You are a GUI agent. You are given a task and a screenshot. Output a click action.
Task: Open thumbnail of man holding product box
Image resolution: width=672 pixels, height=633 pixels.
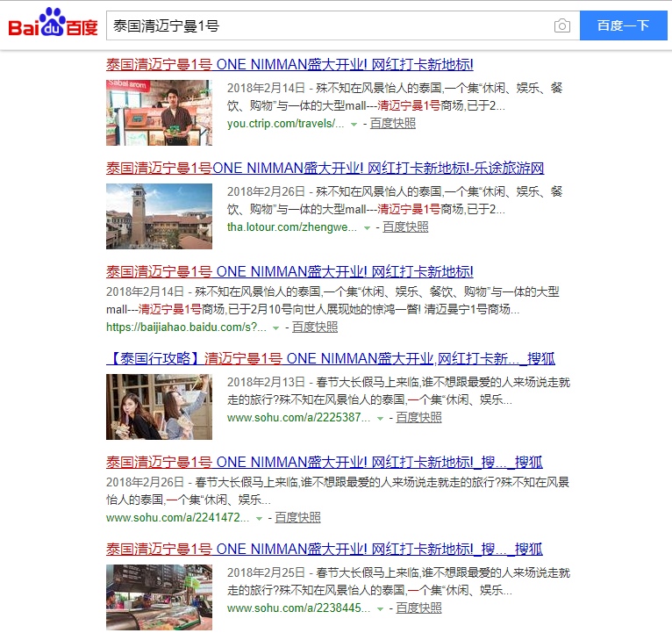click(x=159, y=112)
